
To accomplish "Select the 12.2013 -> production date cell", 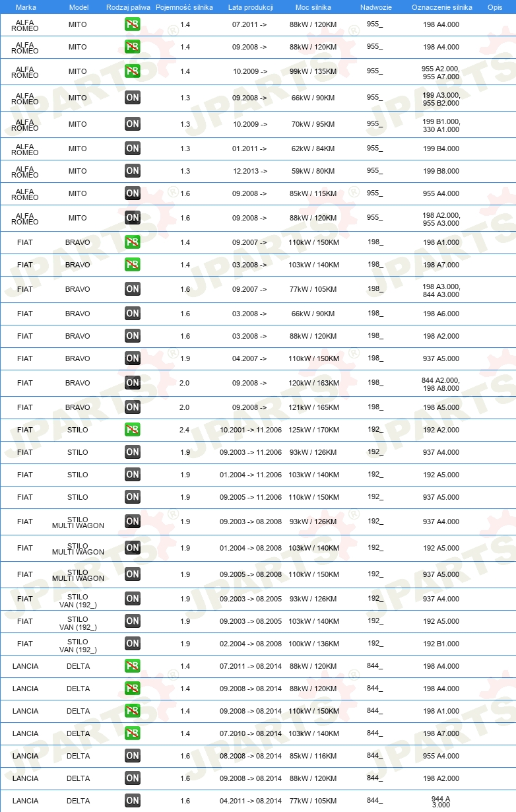I will [x=250, y=171].
